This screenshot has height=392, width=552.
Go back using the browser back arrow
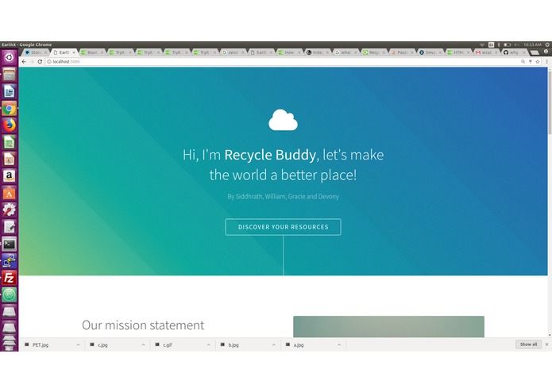[24, 62]
